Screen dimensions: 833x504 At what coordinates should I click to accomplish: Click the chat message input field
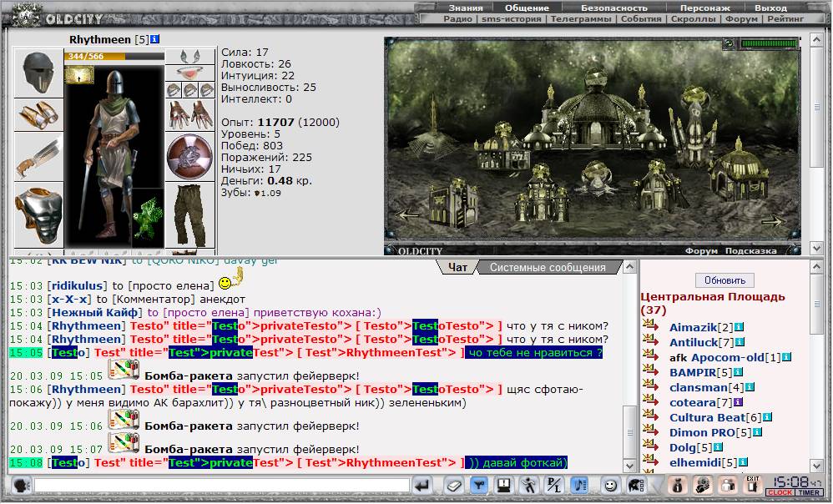(x=221, y=486)
